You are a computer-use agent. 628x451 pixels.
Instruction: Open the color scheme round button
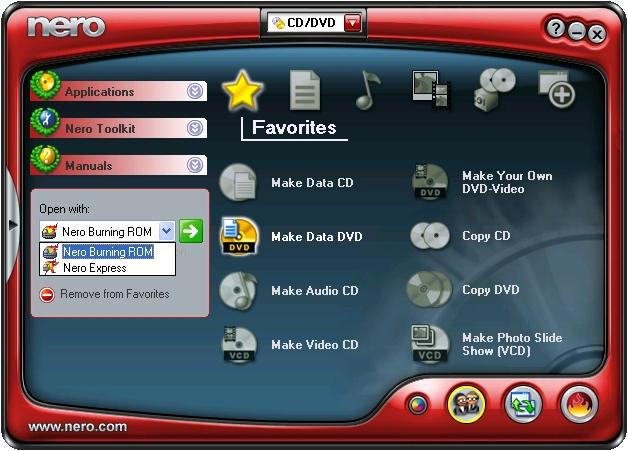tap(418, 405)
